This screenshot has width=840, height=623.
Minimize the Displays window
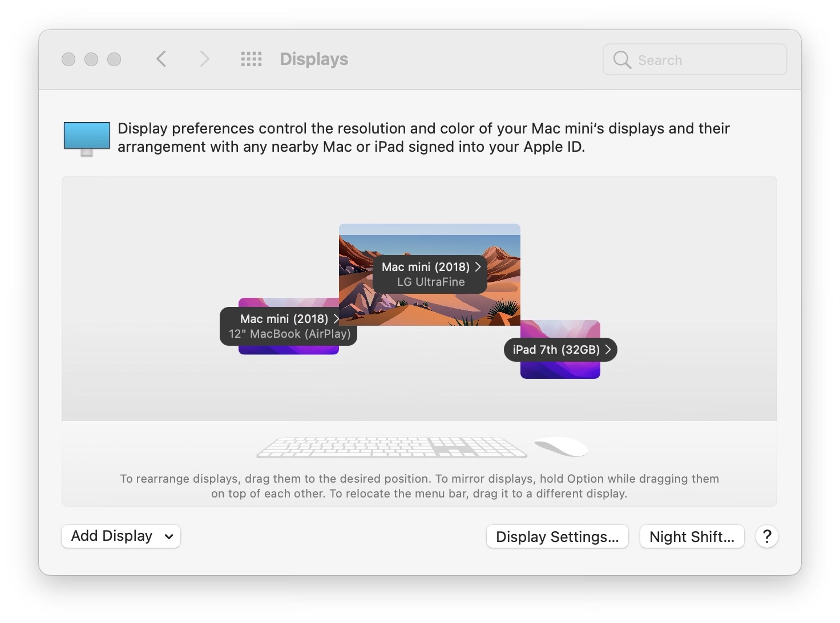91,59
